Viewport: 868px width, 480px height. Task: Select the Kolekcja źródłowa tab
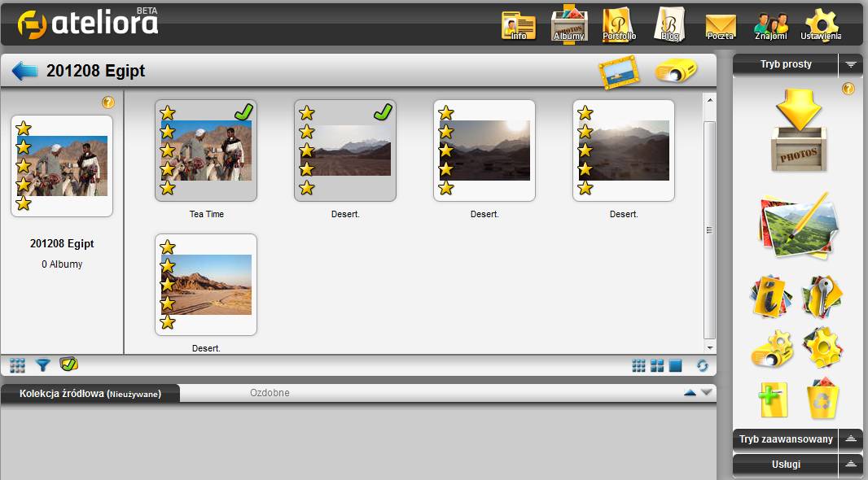pos(90,394)
